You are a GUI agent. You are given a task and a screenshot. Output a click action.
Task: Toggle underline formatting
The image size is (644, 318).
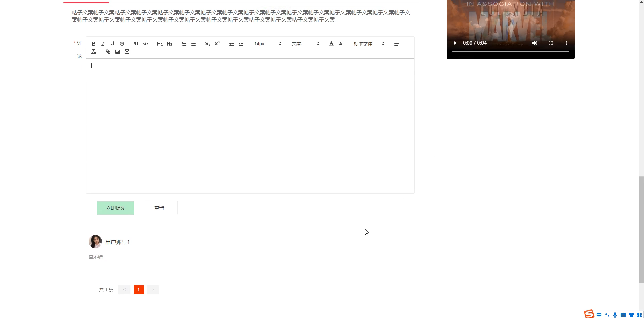(112, 44)
